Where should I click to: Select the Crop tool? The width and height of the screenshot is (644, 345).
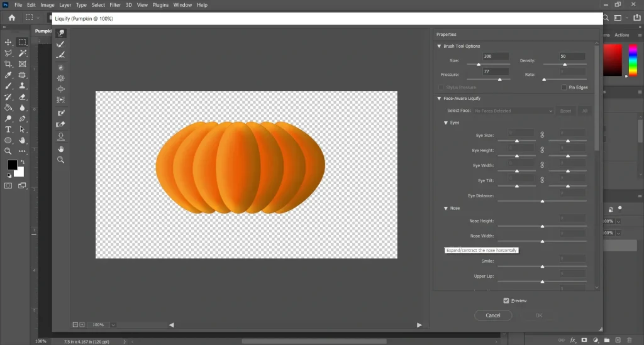pyautogui.click(x=8, y=64)
